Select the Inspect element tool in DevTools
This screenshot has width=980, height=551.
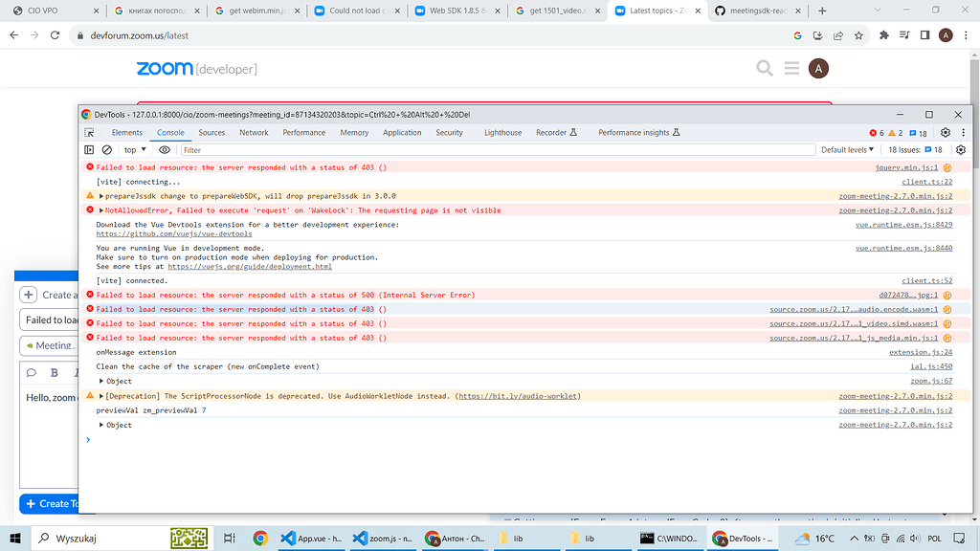(x=88, y=133)
